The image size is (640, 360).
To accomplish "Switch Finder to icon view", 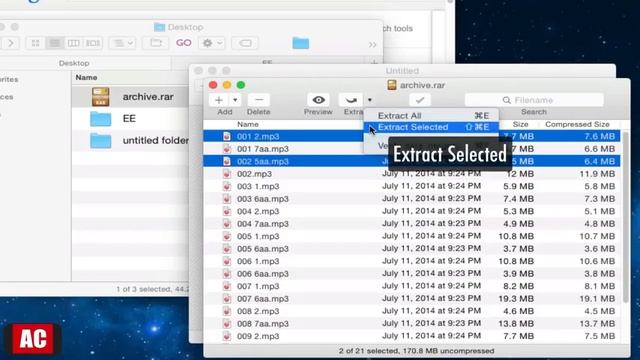I will (36, 43).
